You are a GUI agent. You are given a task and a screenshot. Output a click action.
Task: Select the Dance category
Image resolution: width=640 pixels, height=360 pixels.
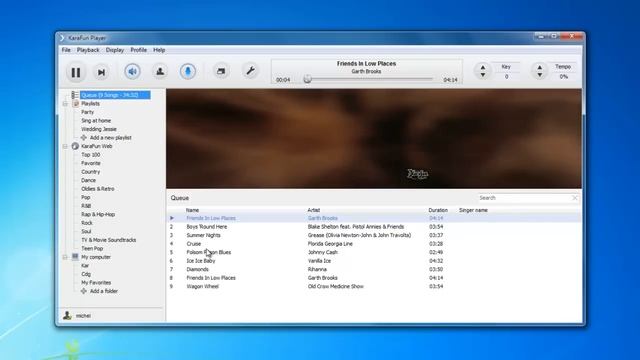[x=88, y=180]
